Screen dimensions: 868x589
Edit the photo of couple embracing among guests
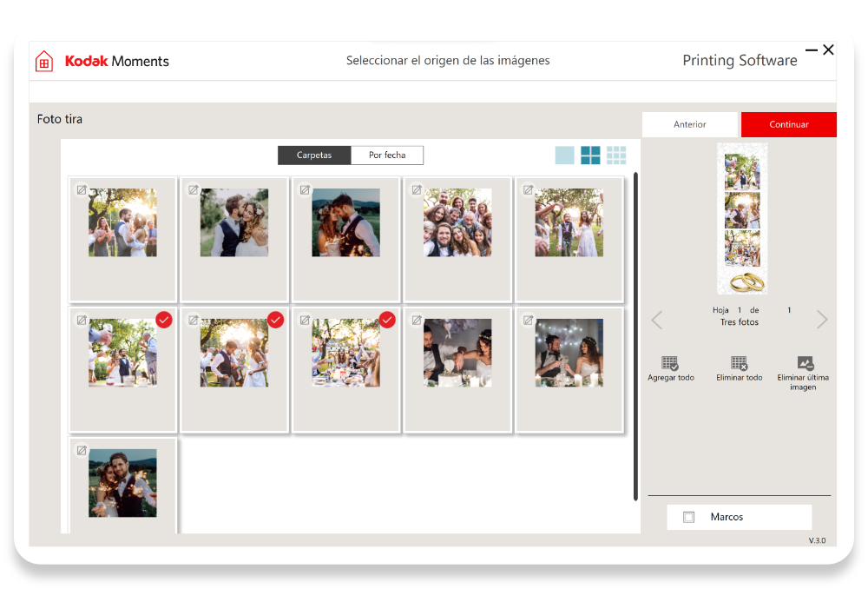coord(82,190)
